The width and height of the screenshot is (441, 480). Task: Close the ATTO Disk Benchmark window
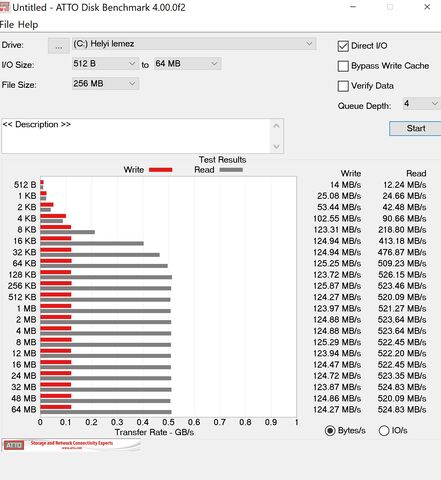point(427,7)
